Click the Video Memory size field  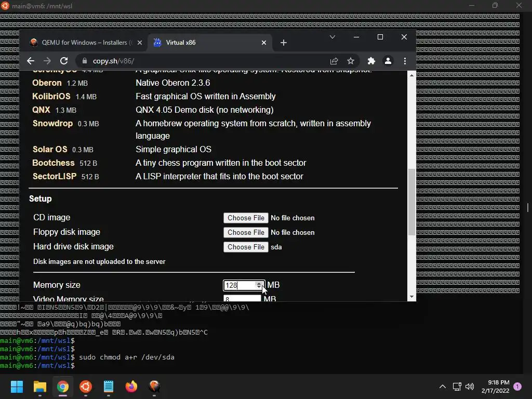[x=242, y=299]
